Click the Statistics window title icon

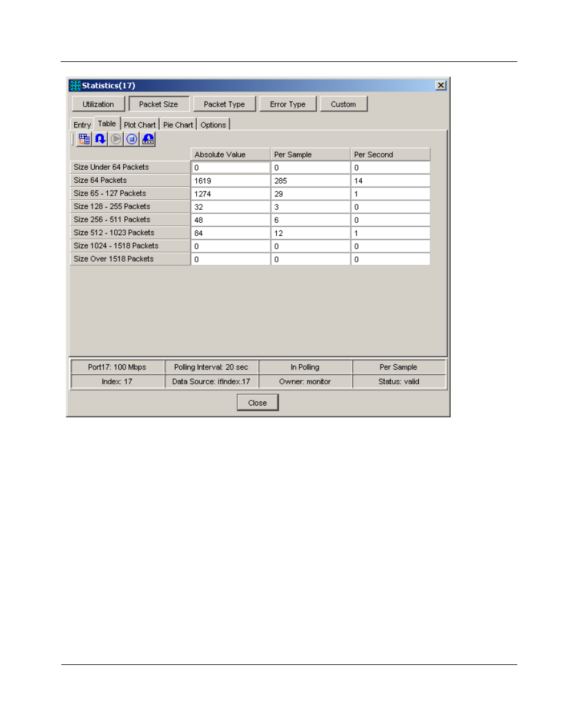point(75,85)
